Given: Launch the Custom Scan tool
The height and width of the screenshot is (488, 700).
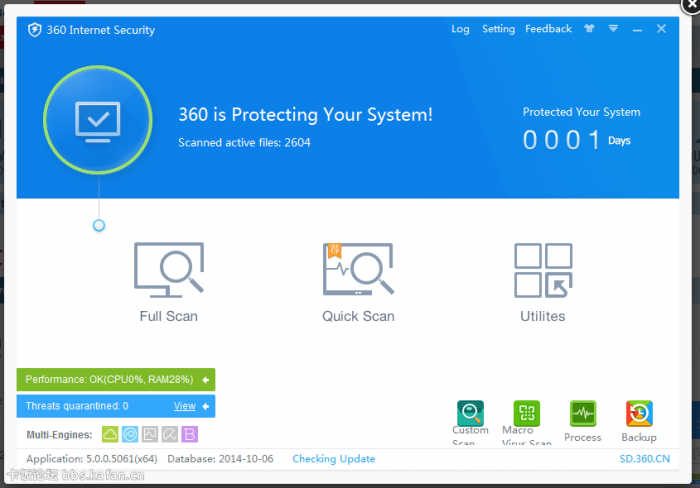Looking at the screenshot, I should [470, 414].
